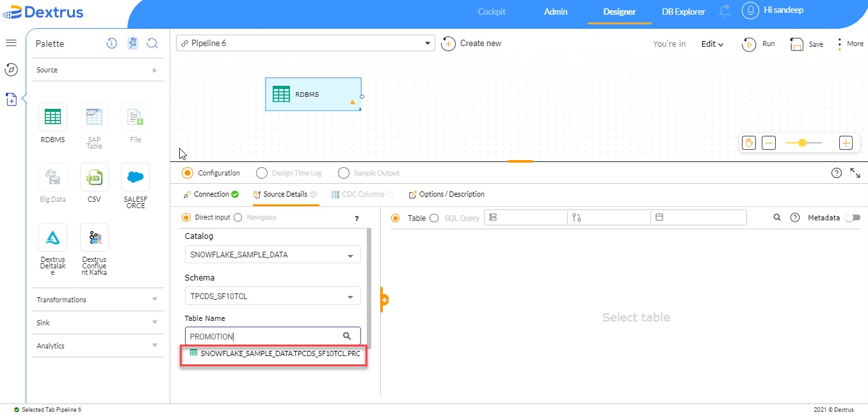
Task: Select the Navigator radio button
Action: tap(238, 217)
